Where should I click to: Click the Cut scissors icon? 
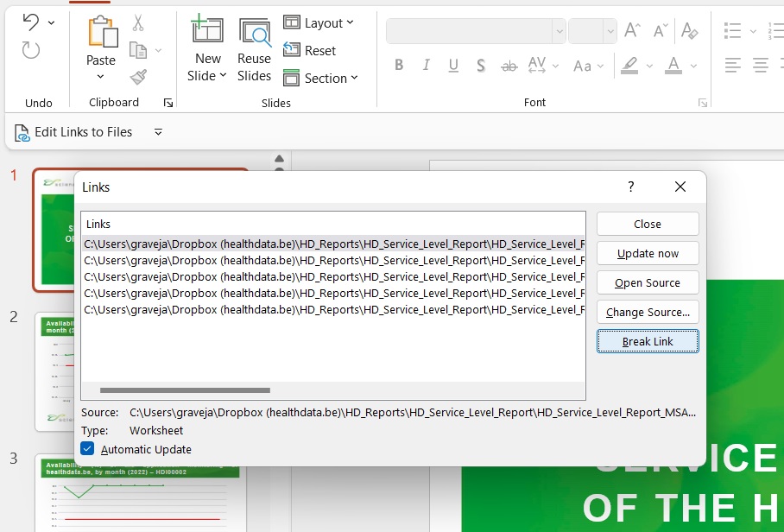138,23
